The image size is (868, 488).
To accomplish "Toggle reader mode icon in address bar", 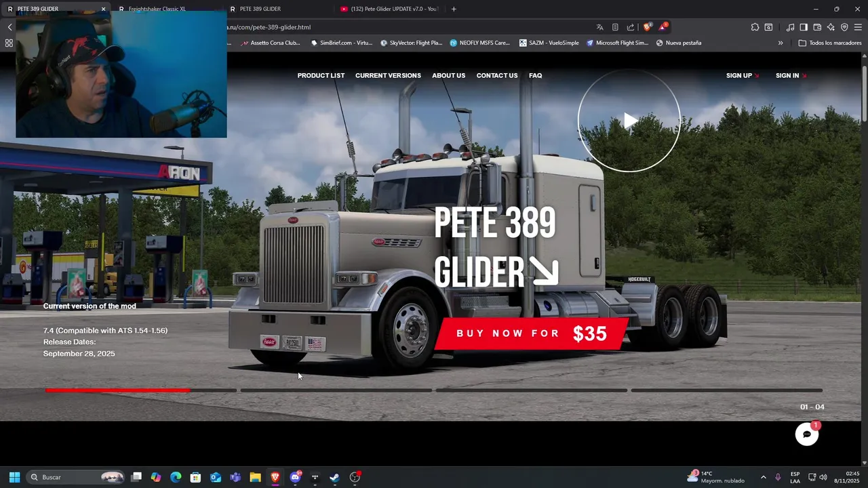I will [615, 27].
